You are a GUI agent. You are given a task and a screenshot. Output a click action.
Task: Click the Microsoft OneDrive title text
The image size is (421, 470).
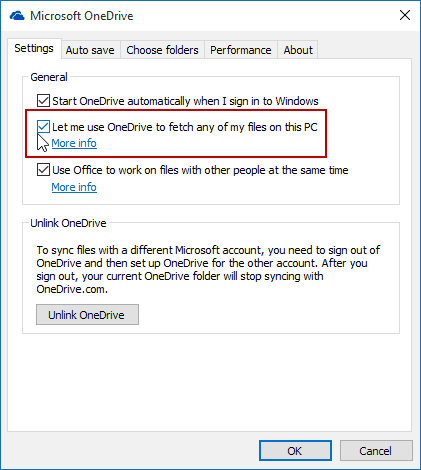82,16
